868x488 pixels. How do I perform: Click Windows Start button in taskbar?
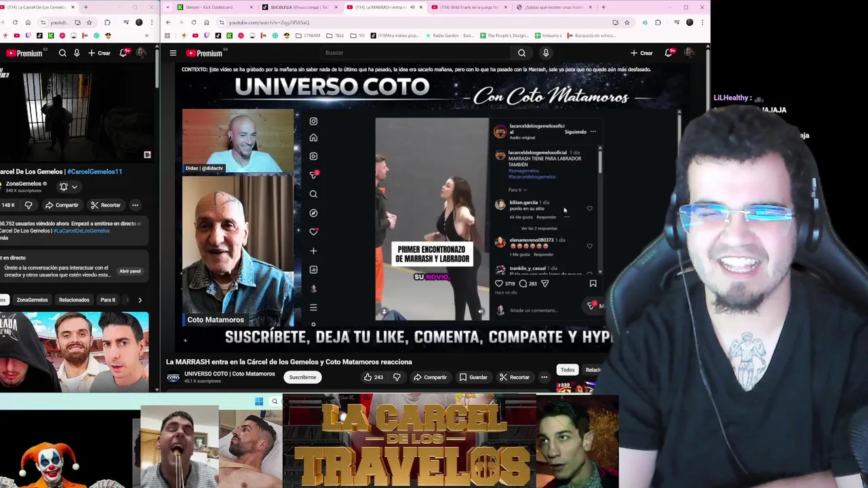click(258, 401)
